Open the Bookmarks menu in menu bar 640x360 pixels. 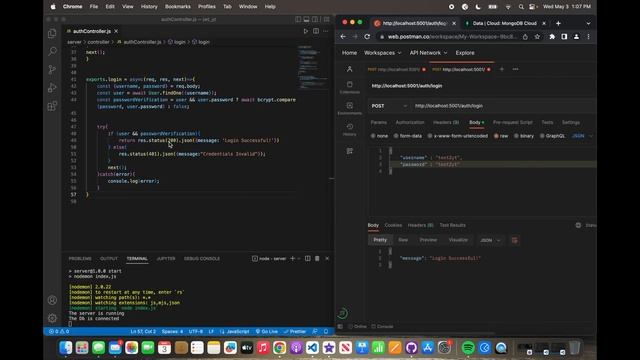pos(178,7)
